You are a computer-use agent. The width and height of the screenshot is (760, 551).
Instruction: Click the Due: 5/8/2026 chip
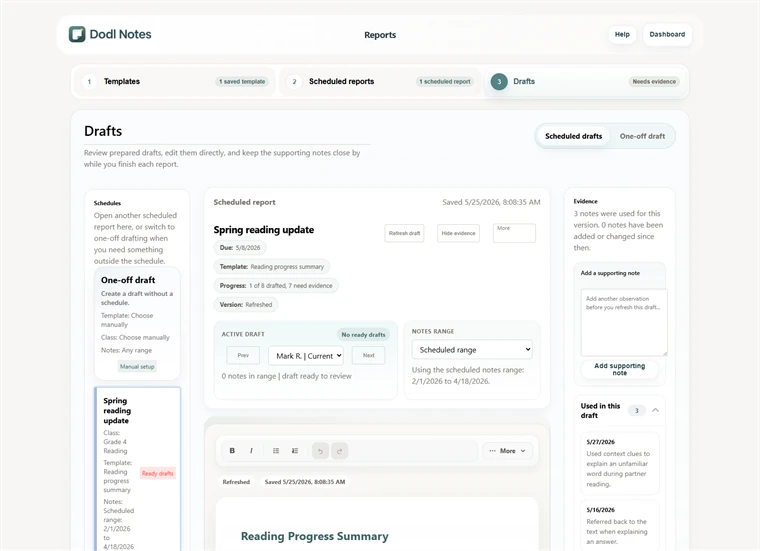click(240, 248)
